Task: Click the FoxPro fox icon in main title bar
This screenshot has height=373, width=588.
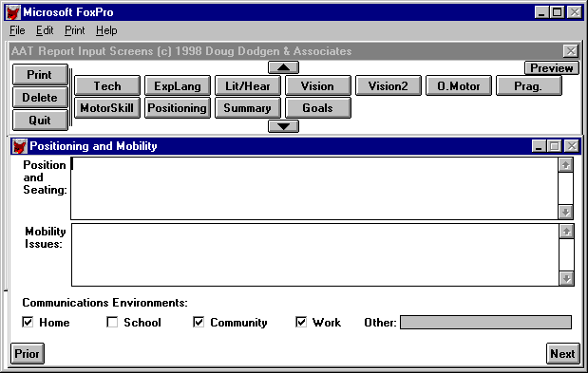Action: (12, 12)
